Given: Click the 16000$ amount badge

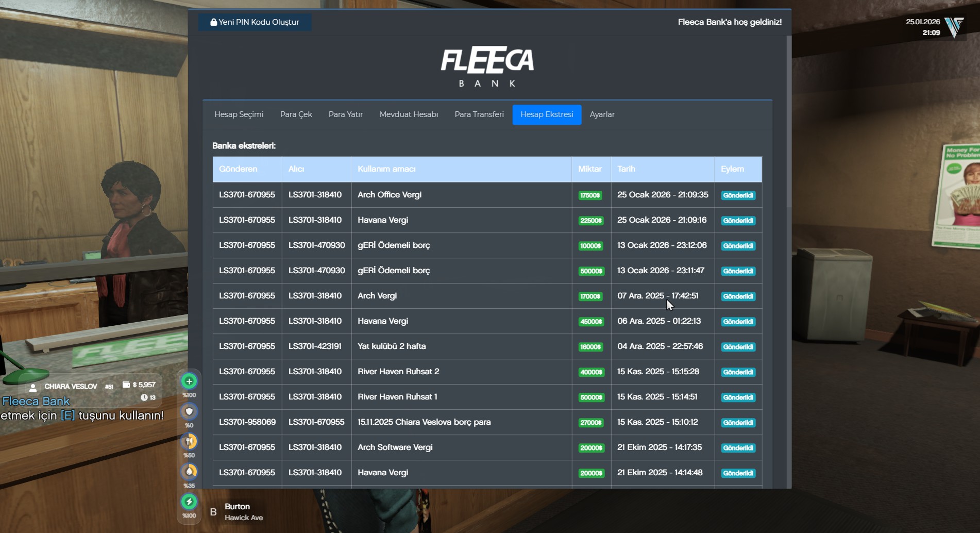Looking at the screenshot, I should click(x=590, y=347).
